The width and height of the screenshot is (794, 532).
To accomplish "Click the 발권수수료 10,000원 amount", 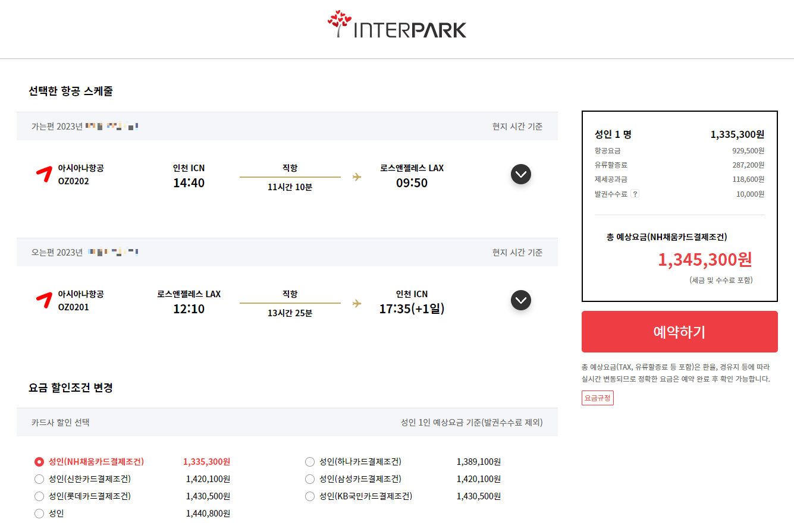I will pyautogui.click(x=751, y=194).
